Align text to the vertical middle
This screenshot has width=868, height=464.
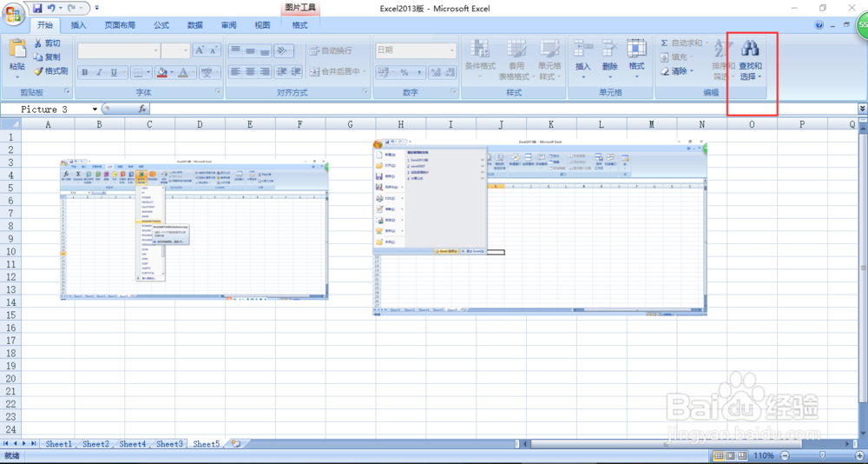250,50
